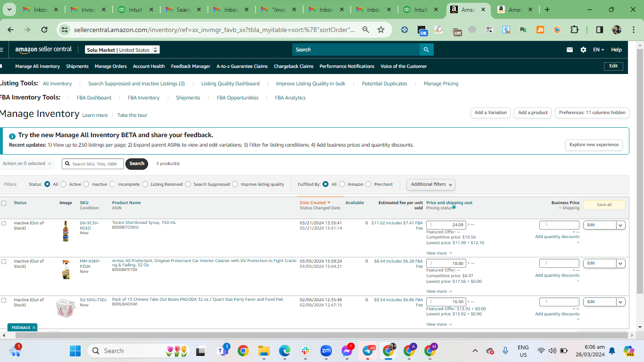Select Improve listing quality filter
The width and height of the screenshot is (644, 362).
pos(235,184)
